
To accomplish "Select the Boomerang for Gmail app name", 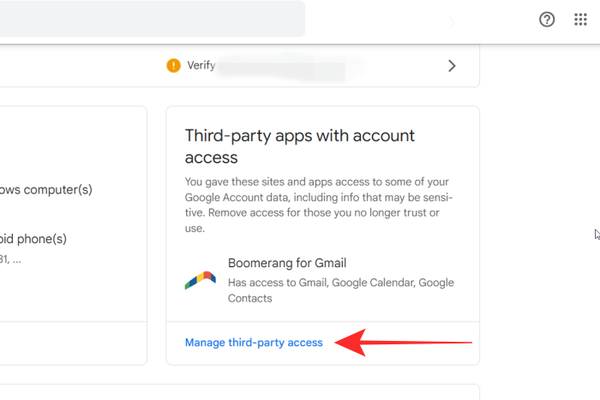I will pos(287,264).
